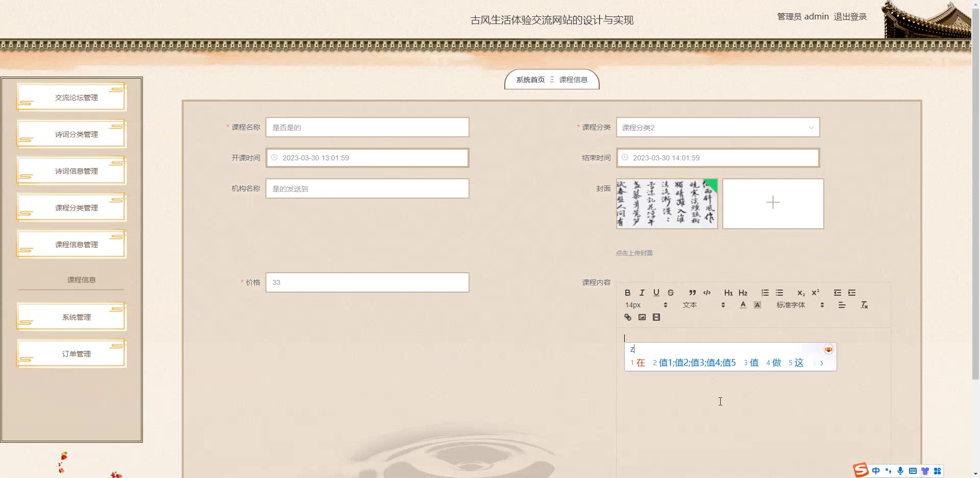Click the page title 古风生活体验交流网站的设计与实现
Screen dimensions: 980x478
pos(552,20)
